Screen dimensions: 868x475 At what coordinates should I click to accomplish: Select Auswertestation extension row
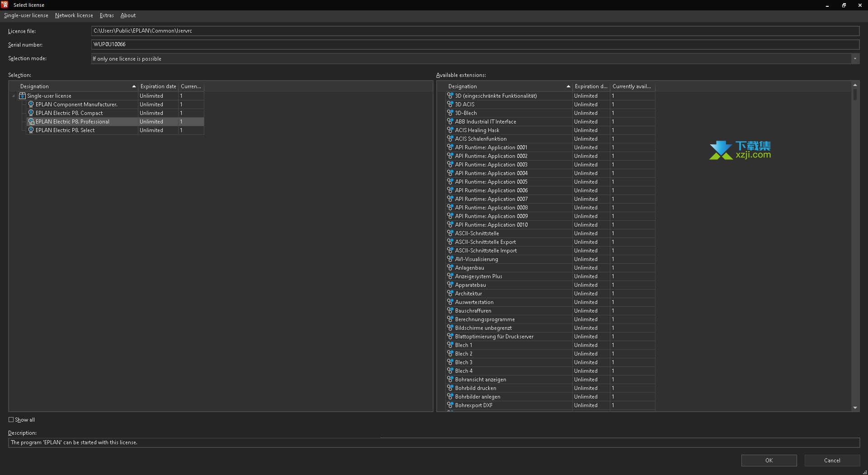tap(550, 302)
